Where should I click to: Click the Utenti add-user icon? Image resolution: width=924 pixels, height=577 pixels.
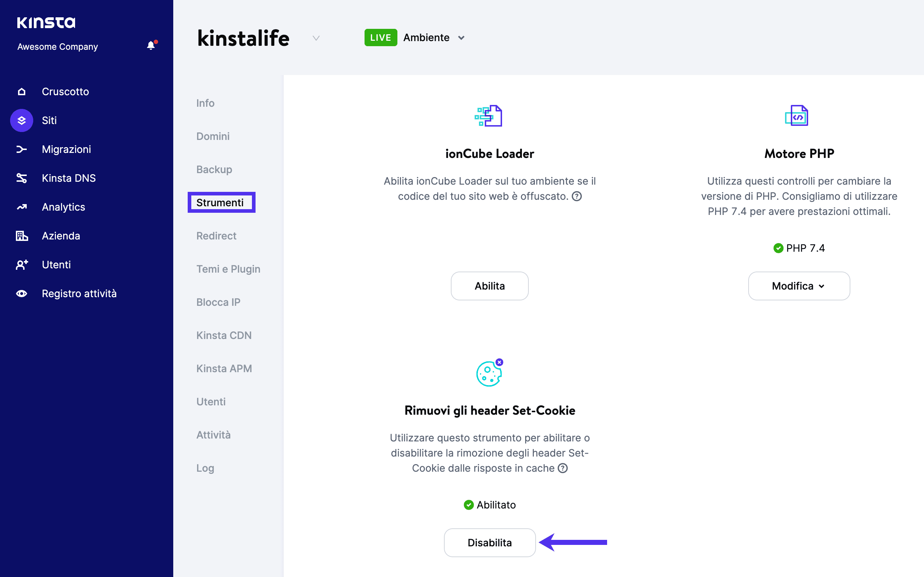(22, 264)
